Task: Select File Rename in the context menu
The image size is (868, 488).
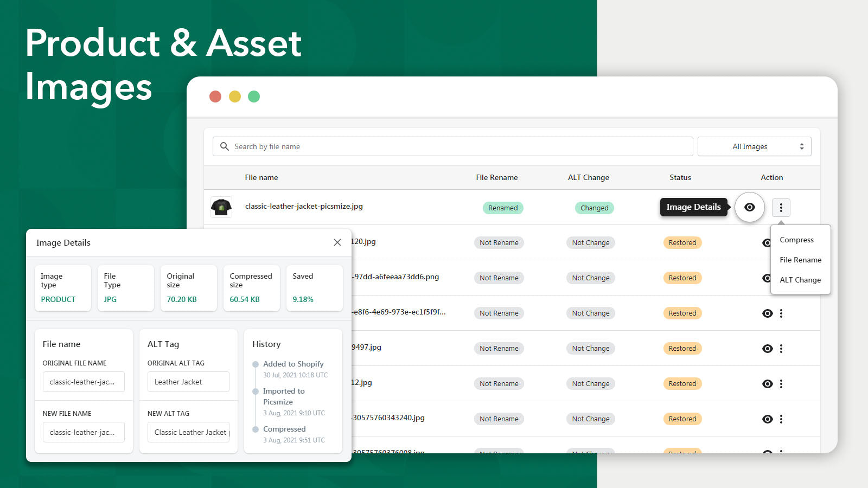Action: pyautogui.click(x=800, y=260)
